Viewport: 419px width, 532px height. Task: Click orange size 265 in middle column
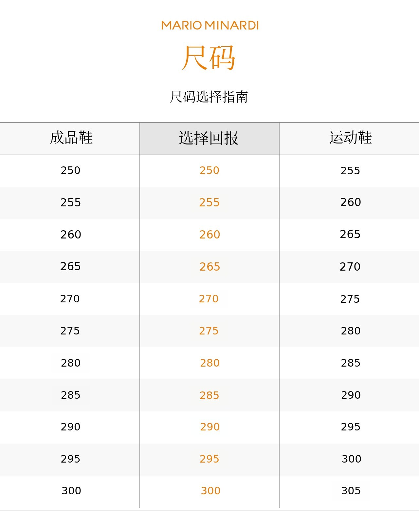[x=209, y=267]
